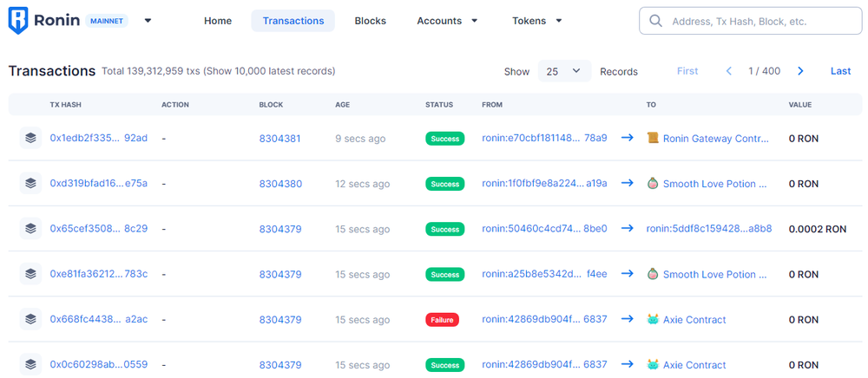The height and width of the screenshot is (378, 868).
Task: Expand the Accounts menu
Action: coord(447,21)
